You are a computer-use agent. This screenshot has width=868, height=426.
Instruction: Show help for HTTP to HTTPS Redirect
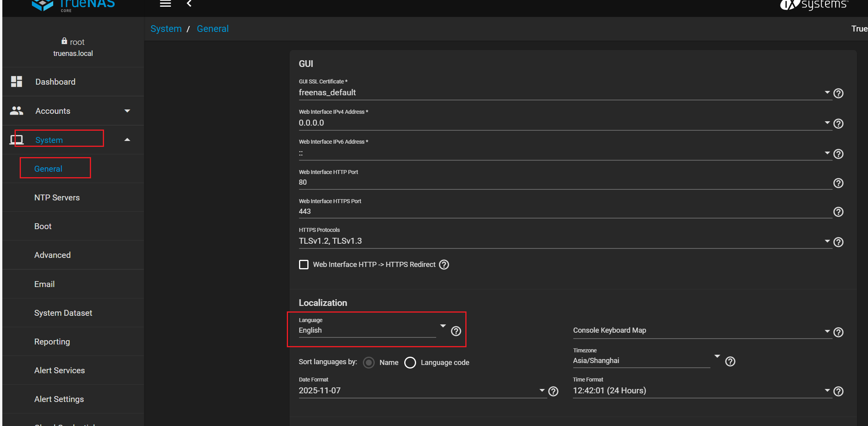(x=444, y=265)
